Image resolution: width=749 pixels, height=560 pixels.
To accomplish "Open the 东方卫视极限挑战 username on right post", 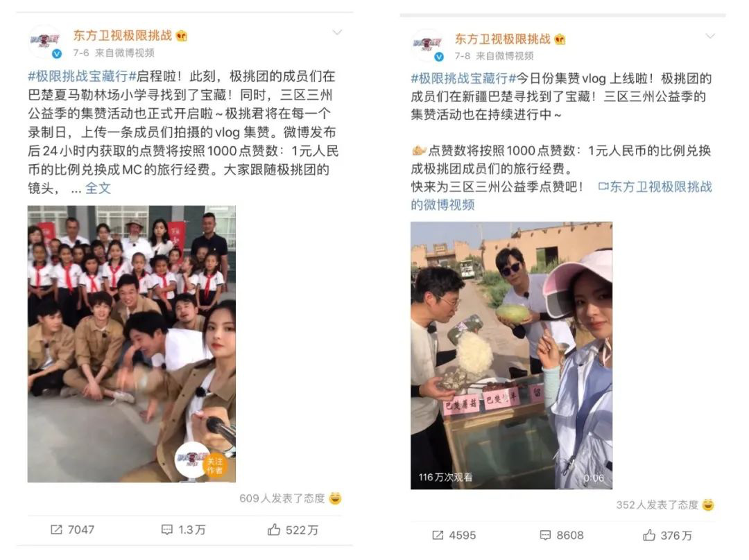I will 503,39.
